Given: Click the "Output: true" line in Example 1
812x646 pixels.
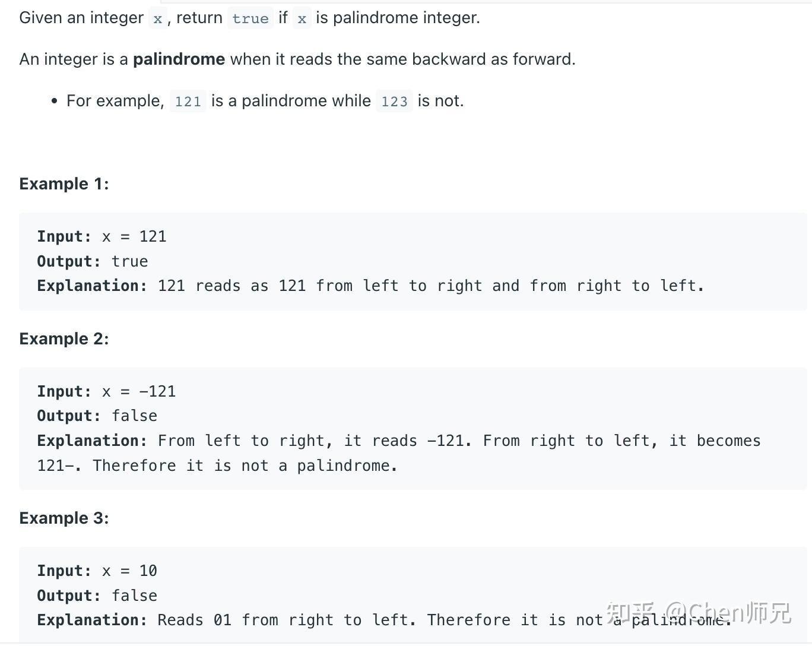Looking at the screenshot, I should pos(93,262).
